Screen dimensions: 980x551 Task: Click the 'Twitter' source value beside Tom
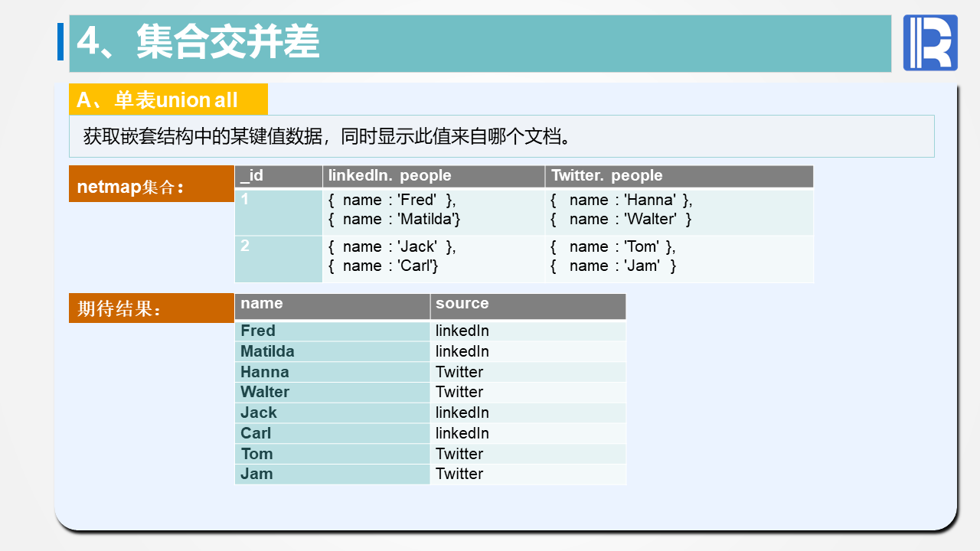click(x=459, y=454)
